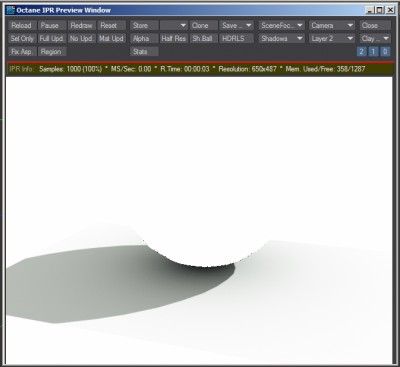Select buffer slot 0
Viewport: 400px width, 367px height.
coord(385,52)
